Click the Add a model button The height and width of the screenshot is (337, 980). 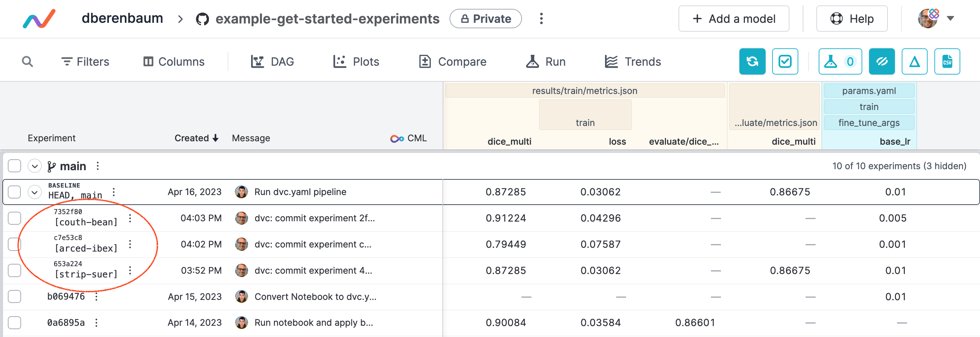pyautogui.click(x=733, y=19)
